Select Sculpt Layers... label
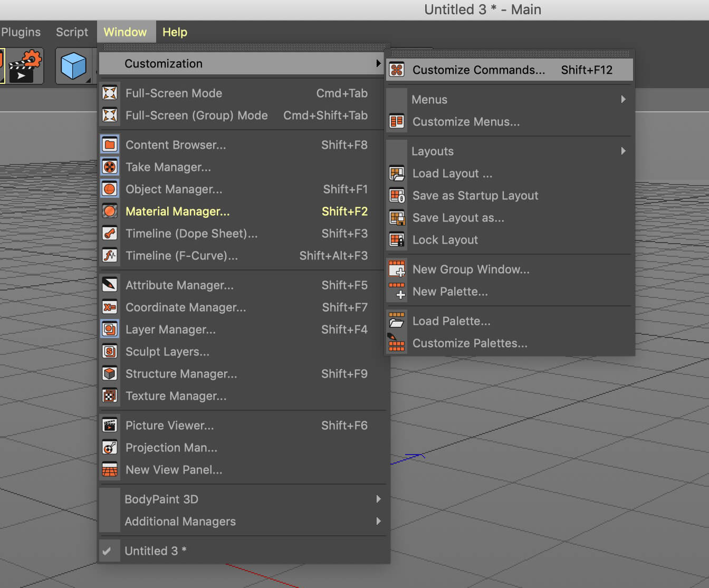Screen dimensions: 709x588 point(167,352)
